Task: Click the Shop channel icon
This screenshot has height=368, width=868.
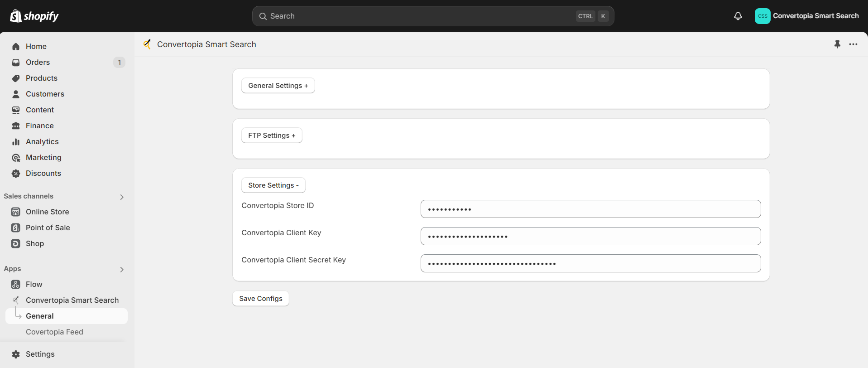Action: click(16, 243)
